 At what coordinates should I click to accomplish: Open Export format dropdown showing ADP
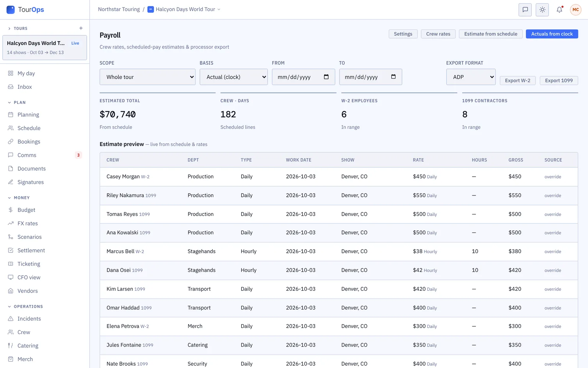(471, 77)
